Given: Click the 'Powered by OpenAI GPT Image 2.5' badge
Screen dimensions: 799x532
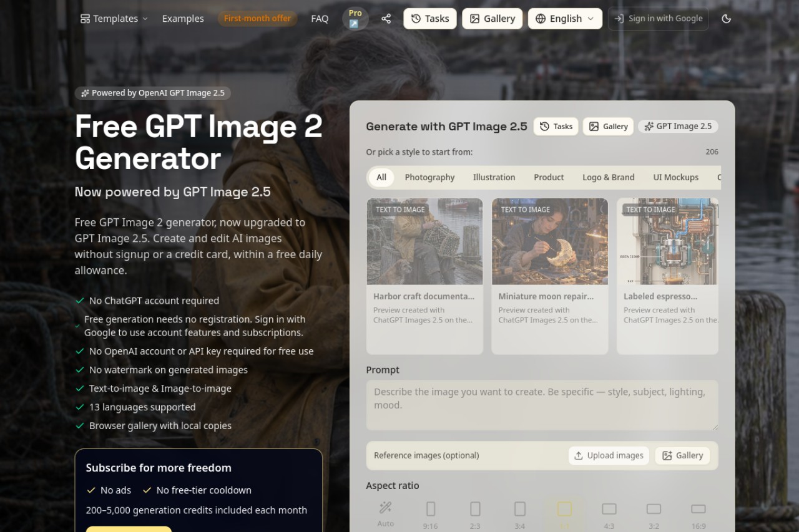Looking at the screenshot, I should (x=153, y=93).
